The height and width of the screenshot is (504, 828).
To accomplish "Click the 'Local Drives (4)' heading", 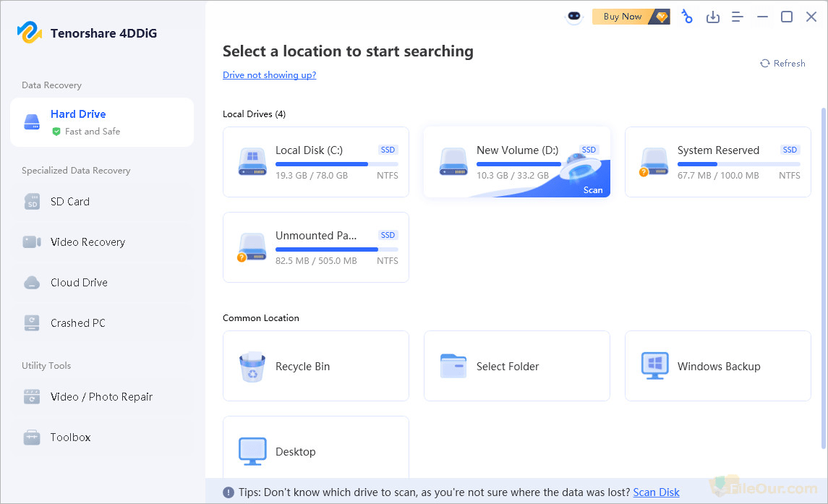I will click(x=254, y=114).
